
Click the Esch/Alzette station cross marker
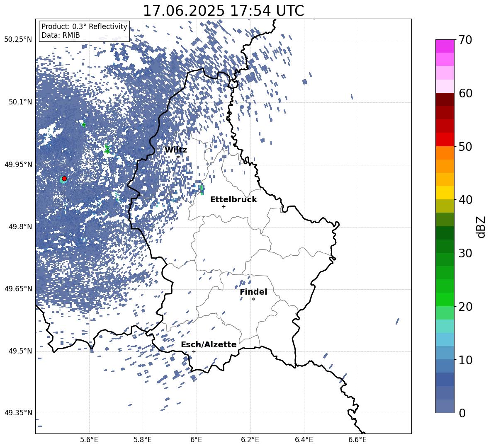pos(194,351)
